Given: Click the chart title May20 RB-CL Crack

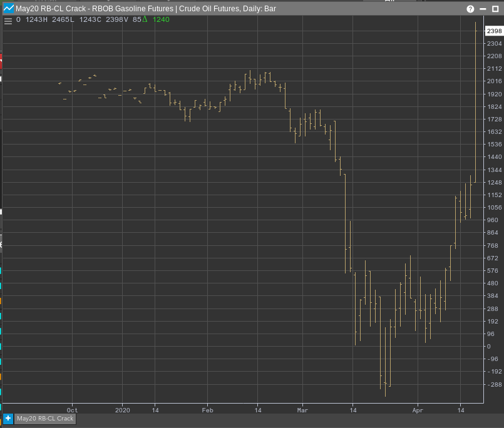Looking at the screenshot, I should pos(51,9).
